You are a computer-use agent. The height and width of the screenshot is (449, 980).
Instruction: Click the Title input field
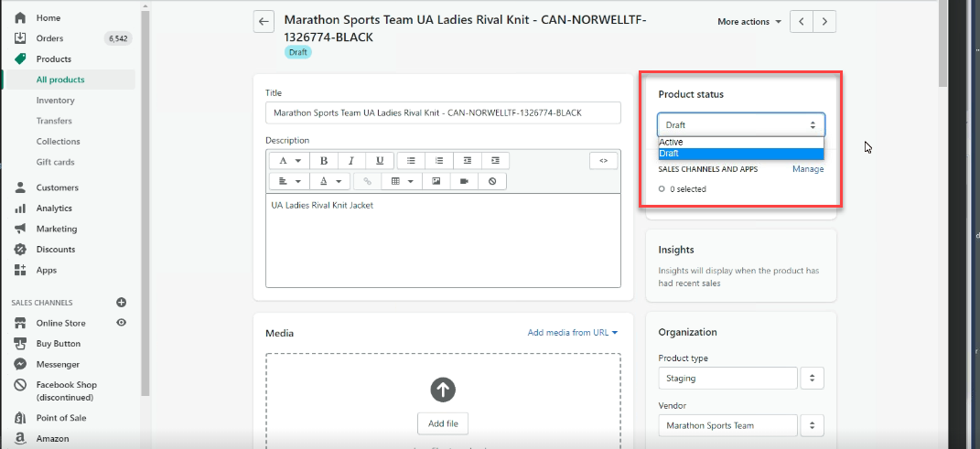tap(443, 113)
